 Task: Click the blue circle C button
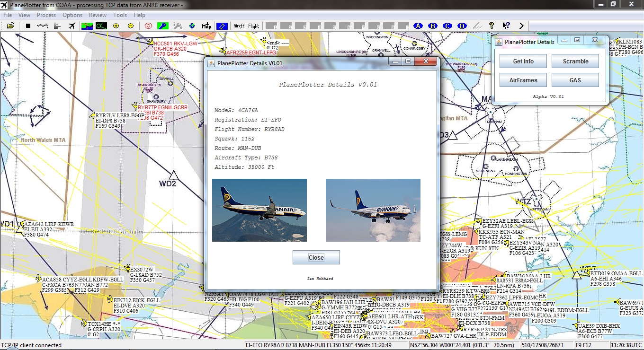click(447, 26)
